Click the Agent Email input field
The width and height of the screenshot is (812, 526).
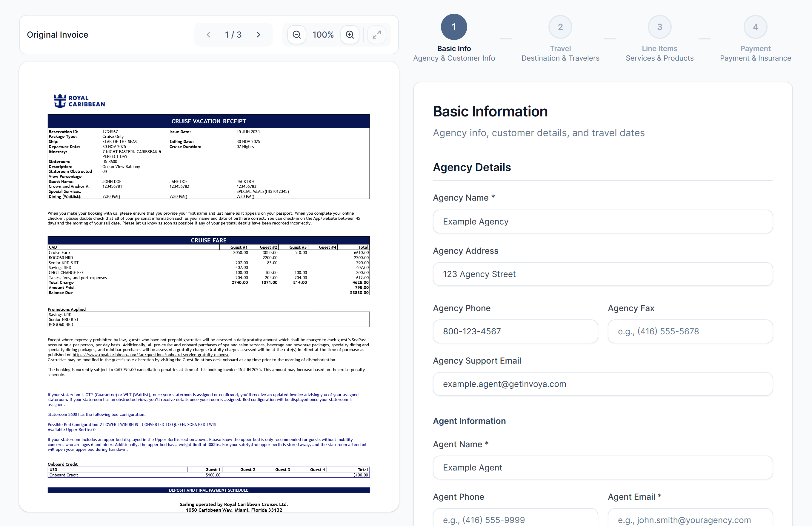click(x=690, y=520)
